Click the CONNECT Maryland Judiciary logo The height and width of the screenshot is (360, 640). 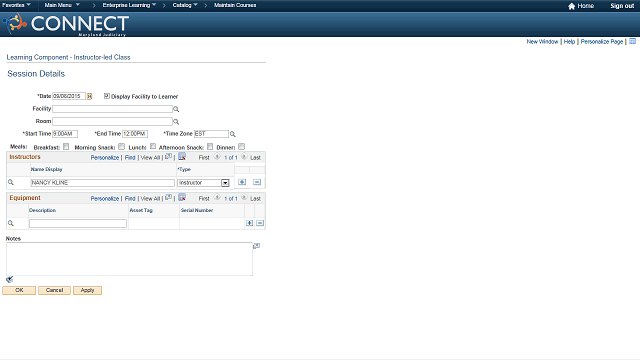pyautogui.click(x=66, y=24)
